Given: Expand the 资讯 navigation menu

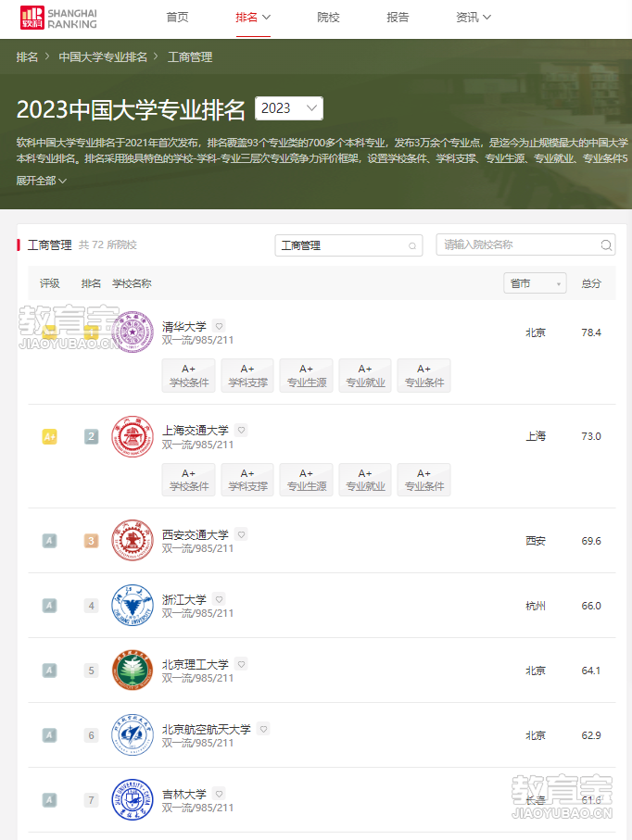Looking at the screenshot, I should (474, 18).
